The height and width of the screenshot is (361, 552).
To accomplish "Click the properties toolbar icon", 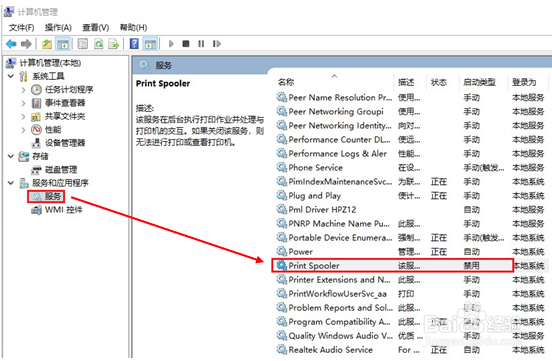I will 83,44.
